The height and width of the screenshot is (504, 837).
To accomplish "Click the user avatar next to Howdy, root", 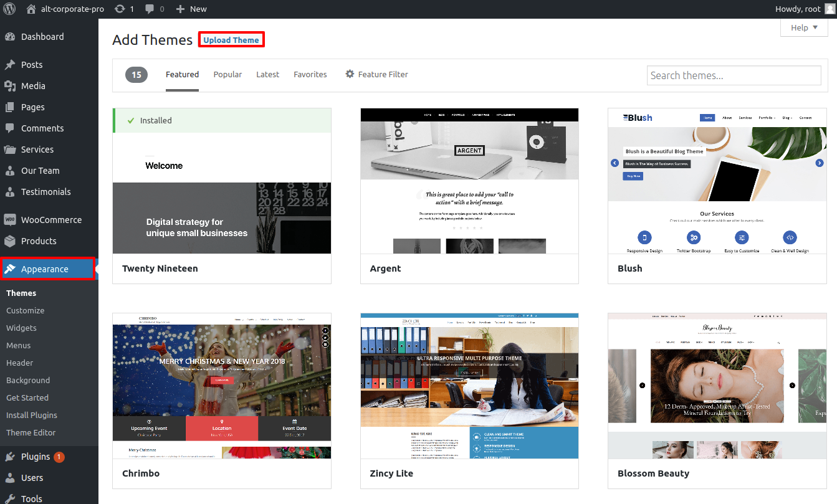I will click(x=828, y=9).
